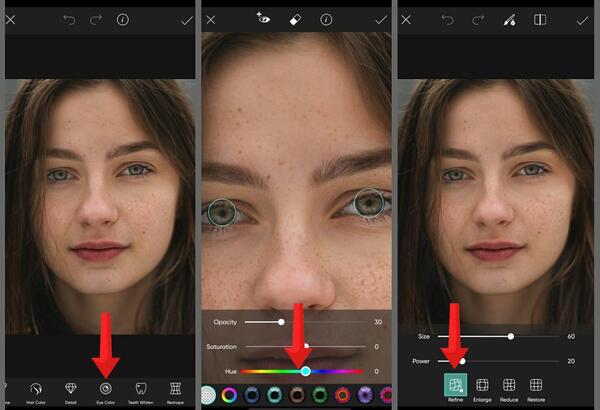
Task: Click the Hue label
Action: pyautogui.click(x=231, y=371)
